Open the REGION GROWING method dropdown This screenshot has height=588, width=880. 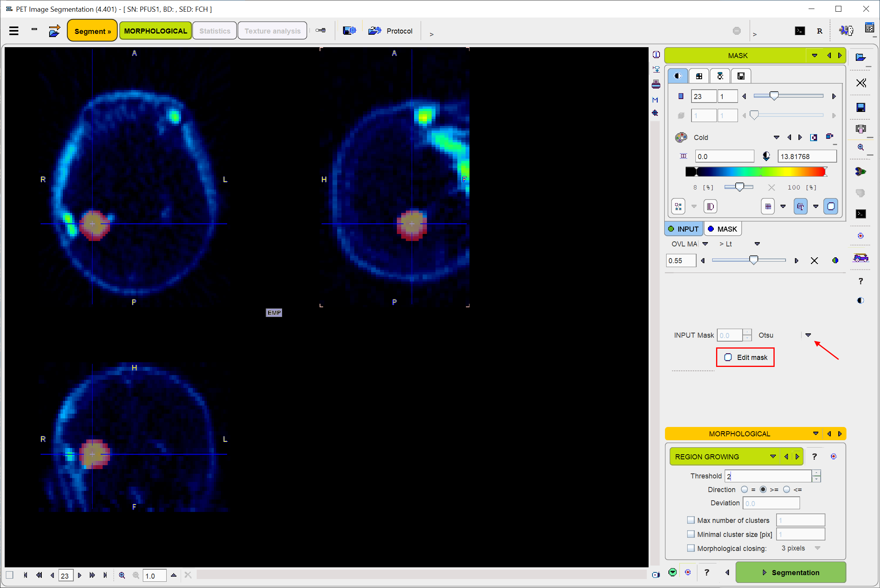(x=773, y=457)
